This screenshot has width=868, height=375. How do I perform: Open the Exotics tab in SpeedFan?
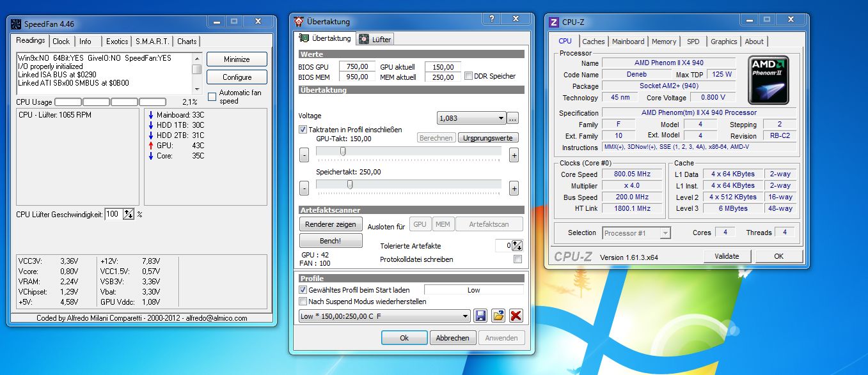tap(117, 42)
